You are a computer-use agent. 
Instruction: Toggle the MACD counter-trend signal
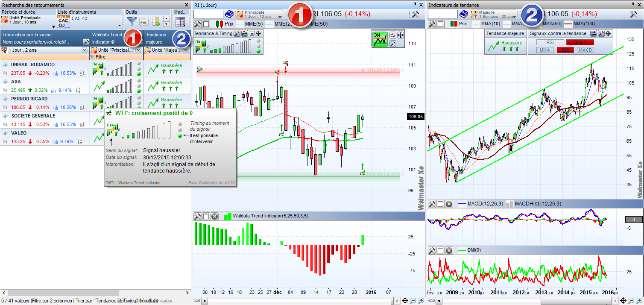[x=585, y=50]
